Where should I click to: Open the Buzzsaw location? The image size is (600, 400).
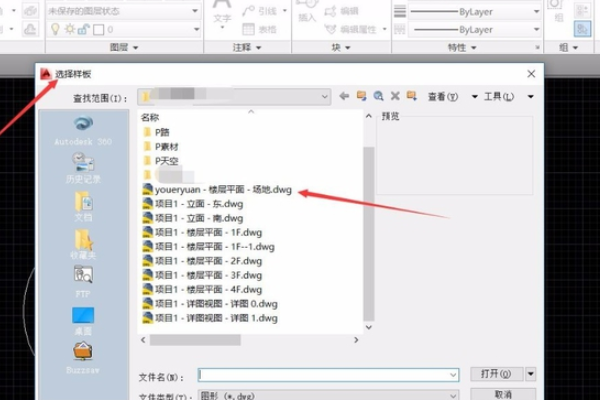83,358
